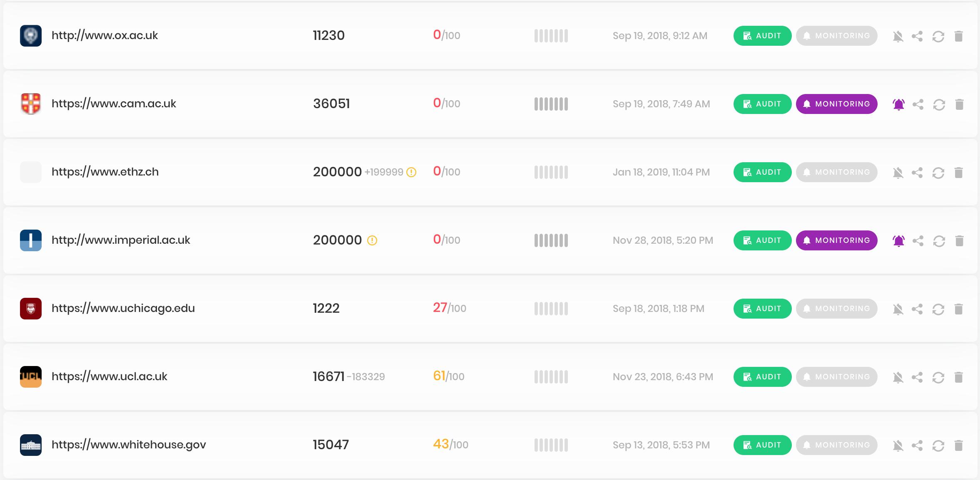
Task: Open the https://www.ethz.ch project link
Action: (x=105, y=172)
